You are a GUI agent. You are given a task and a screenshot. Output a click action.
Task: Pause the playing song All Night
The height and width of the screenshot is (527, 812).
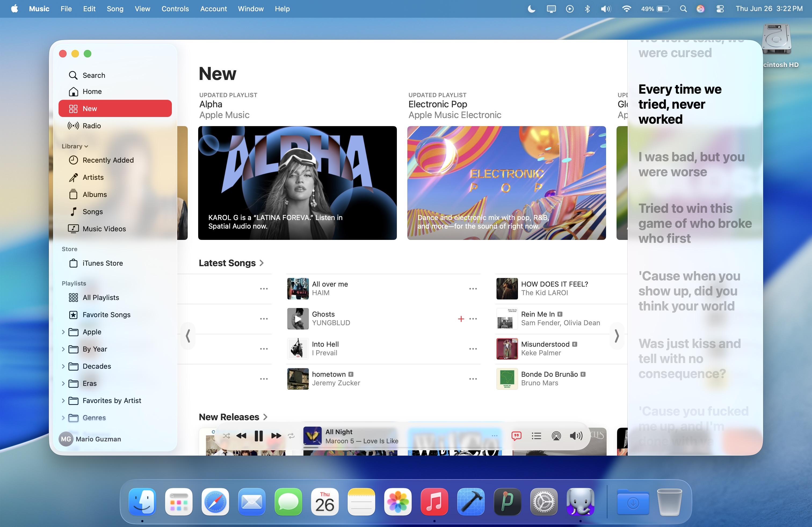pyautogui.click(x=259, y=436)
